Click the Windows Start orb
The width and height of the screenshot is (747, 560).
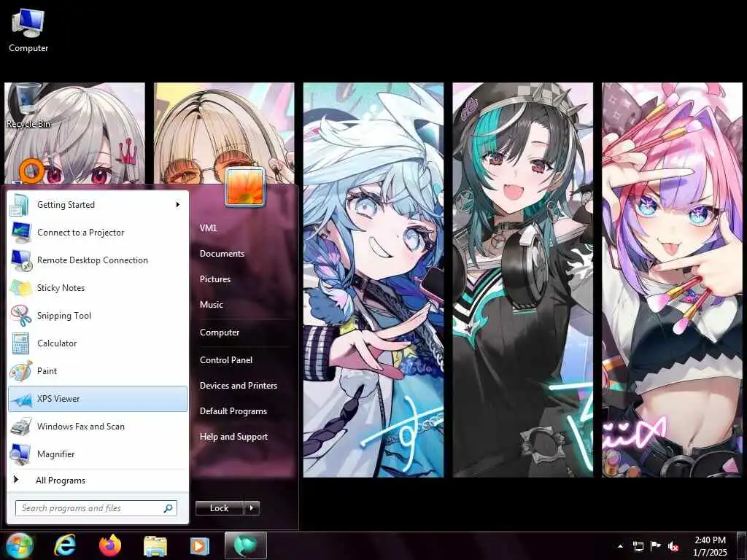pos(20,545)
